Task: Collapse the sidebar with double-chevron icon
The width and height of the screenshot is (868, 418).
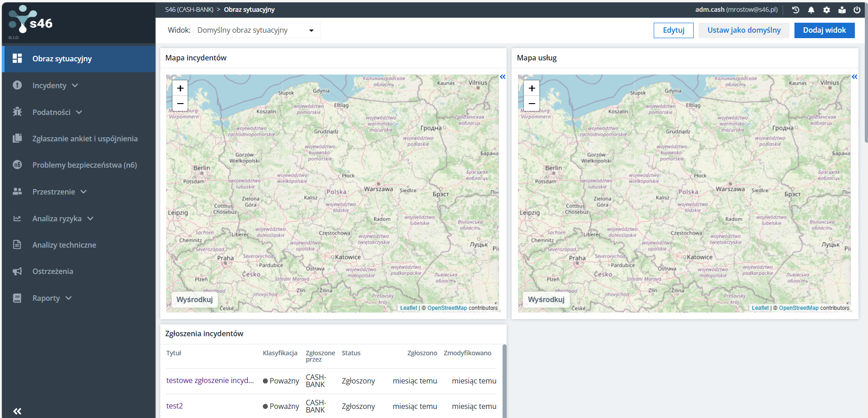Action: coord(17,411)
